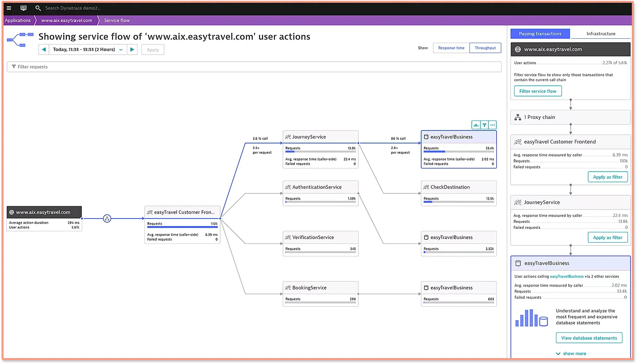Go to previous time frame arrow

point(44,49)
